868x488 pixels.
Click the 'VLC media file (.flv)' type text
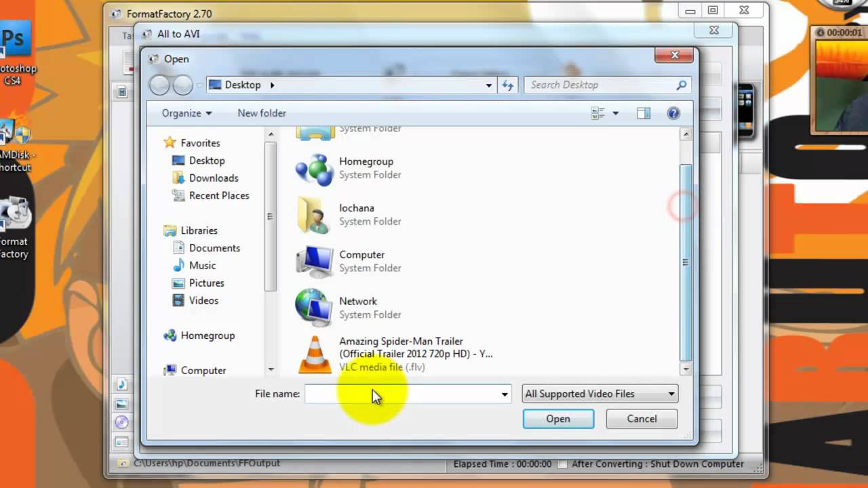point(382,367)
